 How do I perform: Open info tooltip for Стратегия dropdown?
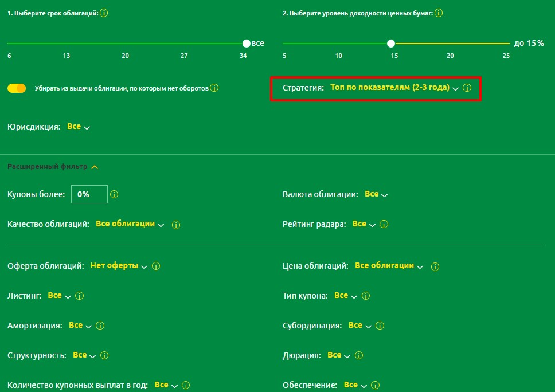point(467,88)
